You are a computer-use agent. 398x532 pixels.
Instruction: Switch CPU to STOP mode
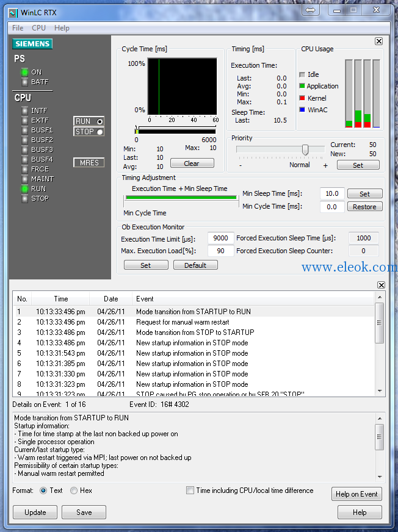[x=89, y=132]
